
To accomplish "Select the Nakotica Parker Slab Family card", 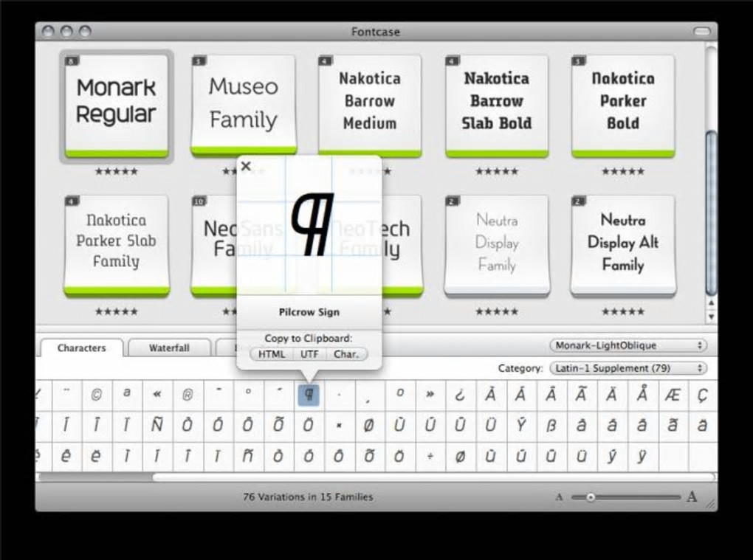I will pyautogui.click(x=116, y=245).
